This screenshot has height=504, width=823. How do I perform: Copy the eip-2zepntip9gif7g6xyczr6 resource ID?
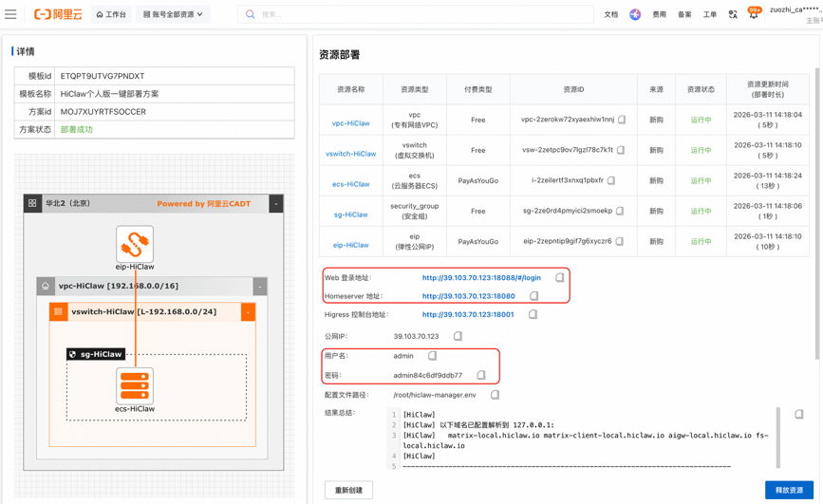click(x=619, y=241)
